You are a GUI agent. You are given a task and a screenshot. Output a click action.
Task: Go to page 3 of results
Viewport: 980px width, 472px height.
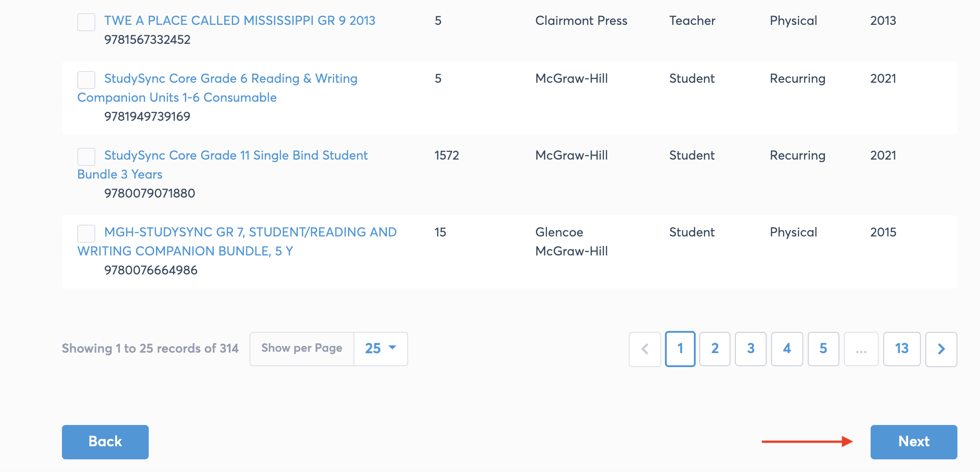(750, 349)
